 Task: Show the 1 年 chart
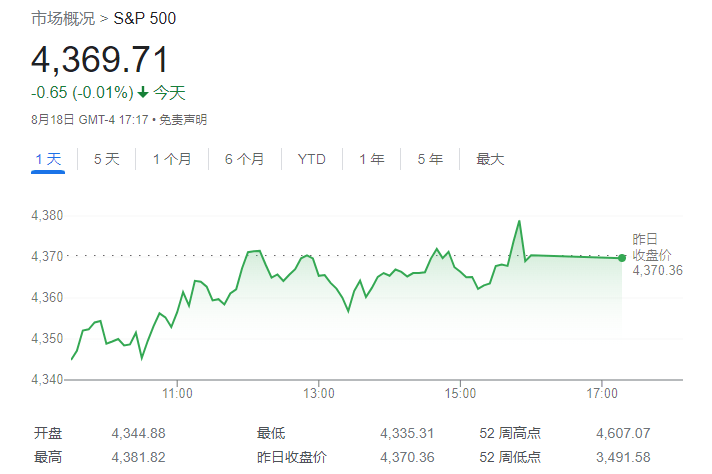[371, 159]
